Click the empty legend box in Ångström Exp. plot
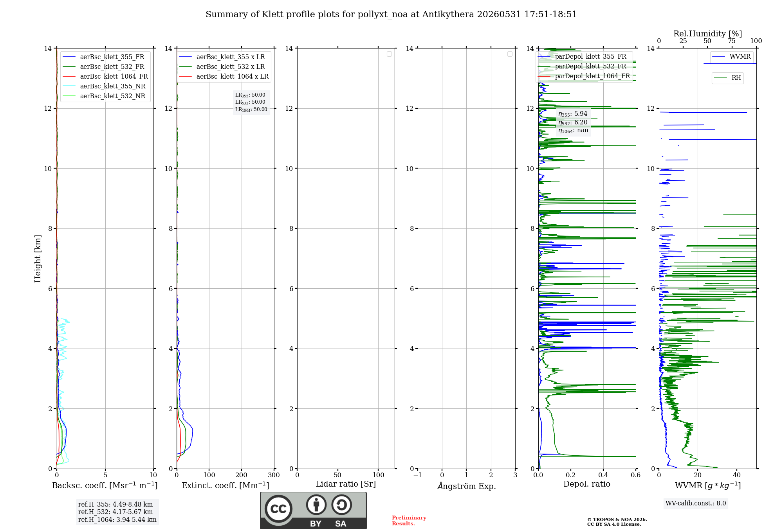Screen dimensions: 783x532 (x=510, y=54)
